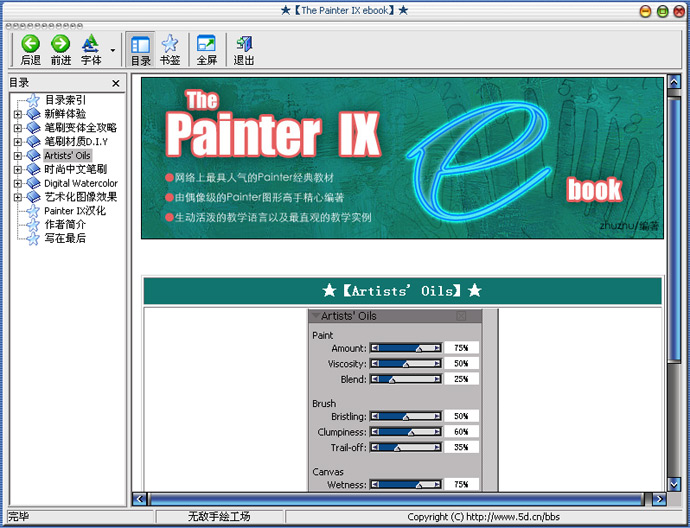Click the book icon beside 时尚中文笔刷
The image size is (690, 528).
point(33,169)
